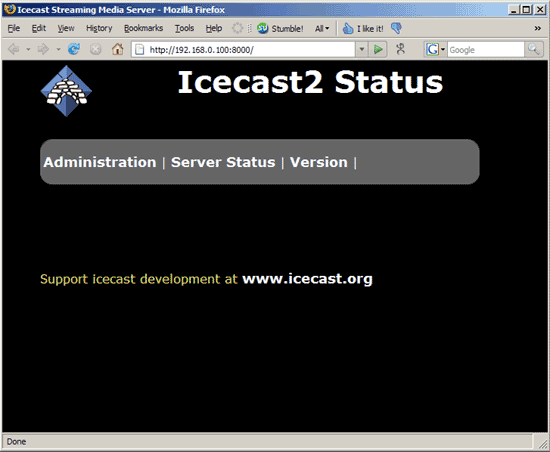550x452 pixels.
Task: Open the View menu
Action: (x=66, y=28)
